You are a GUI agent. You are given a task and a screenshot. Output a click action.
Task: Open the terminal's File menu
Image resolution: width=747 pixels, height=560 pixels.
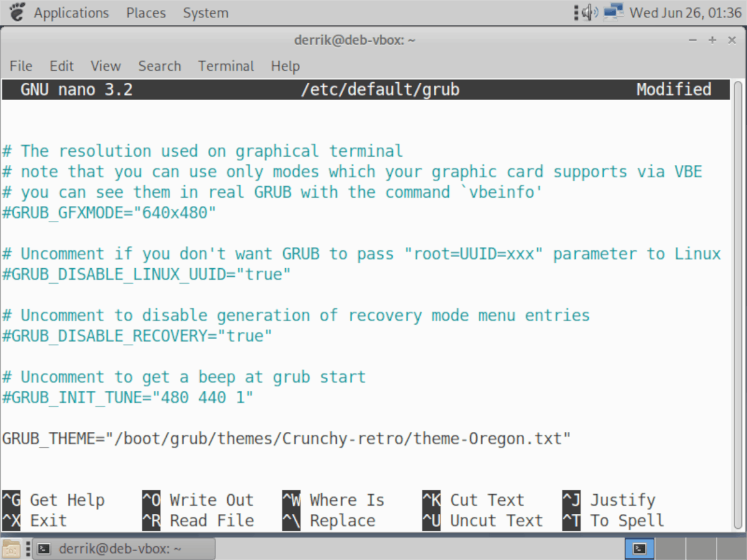(x=21, y=66)
